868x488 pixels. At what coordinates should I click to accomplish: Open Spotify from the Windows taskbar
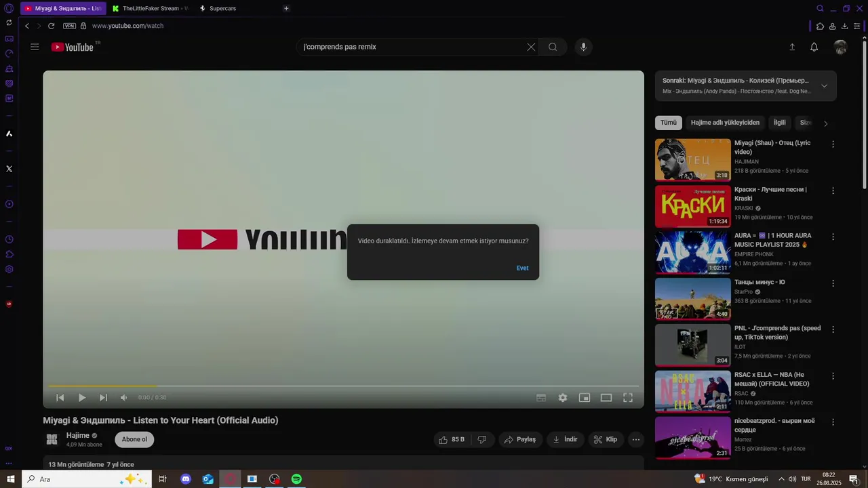296,479
